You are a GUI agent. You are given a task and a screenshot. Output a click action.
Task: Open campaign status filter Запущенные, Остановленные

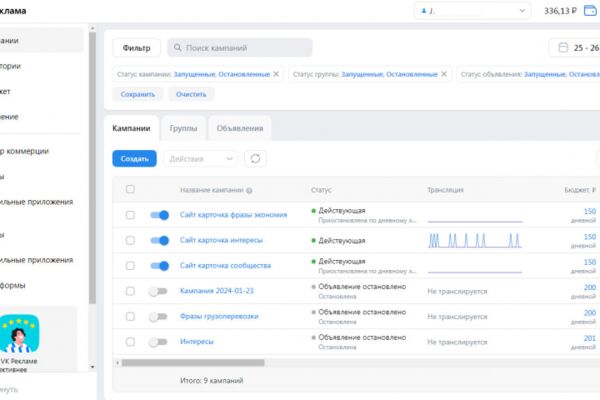[x=222, y=74]
